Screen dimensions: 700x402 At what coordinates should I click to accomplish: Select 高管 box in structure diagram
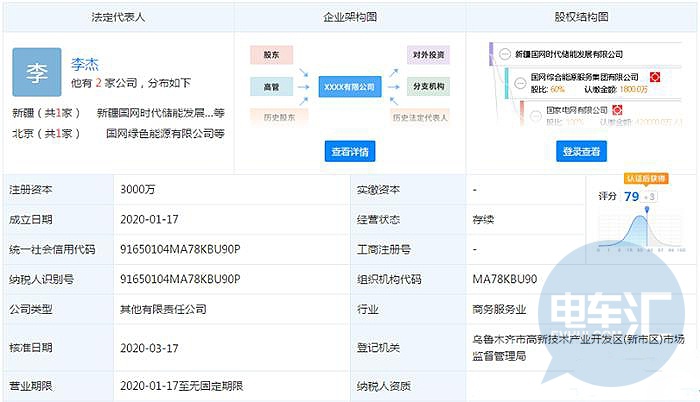coord(271,87)
